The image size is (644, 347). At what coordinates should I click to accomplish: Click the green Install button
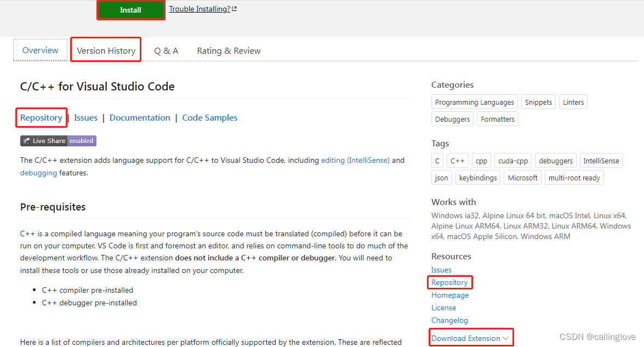coord(130,10)
